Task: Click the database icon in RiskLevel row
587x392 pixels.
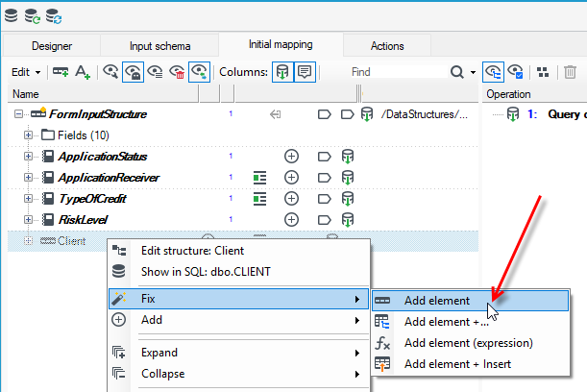Action: pos(348,220)
